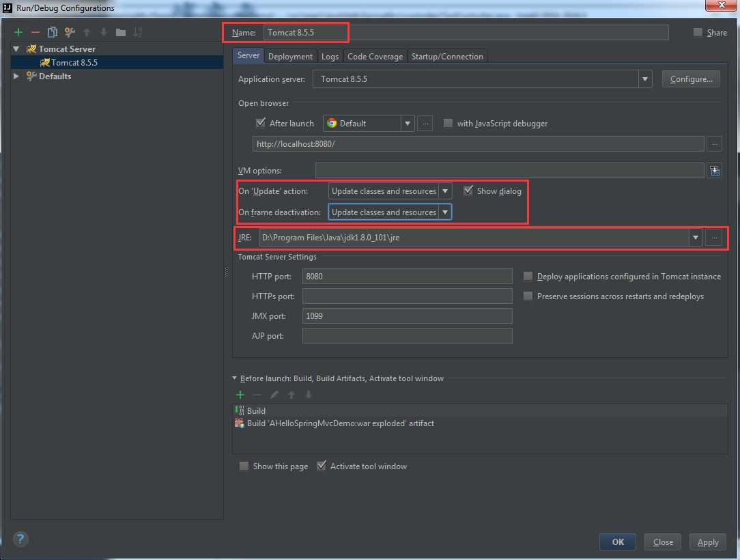Click the Close button at bottom

(x=663, y=542)
